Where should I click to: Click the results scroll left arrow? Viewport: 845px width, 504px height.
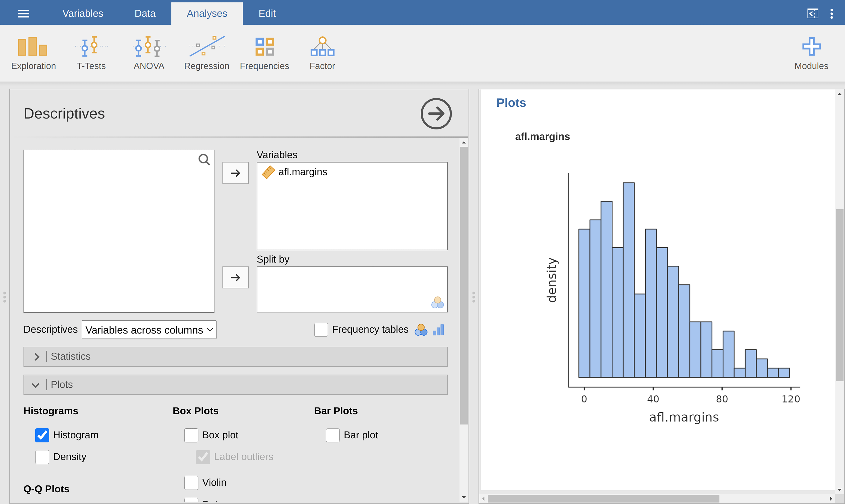tap(484, 499)
